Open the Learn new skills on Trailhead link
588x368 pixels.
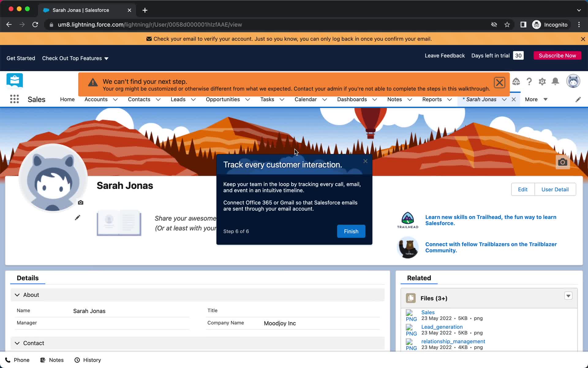click(491, 220)
